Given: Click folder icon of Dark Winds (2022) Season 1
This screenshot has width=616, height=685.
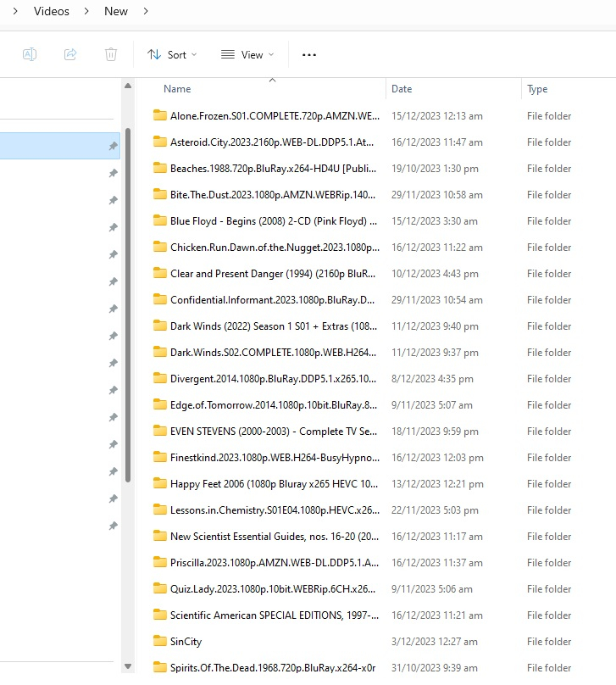Looking at the screenshot, I should pos(160,326).
